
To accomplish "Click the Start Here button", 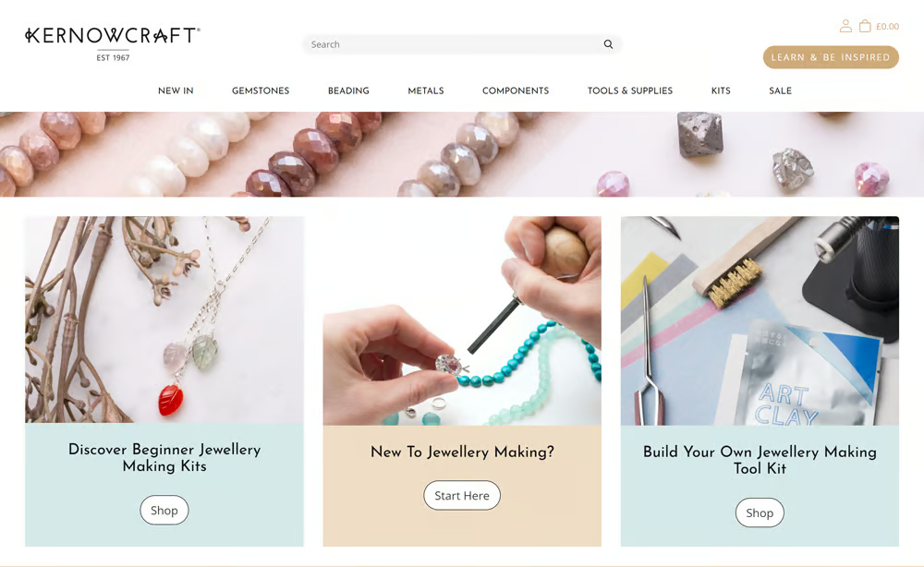I will 462,496.
